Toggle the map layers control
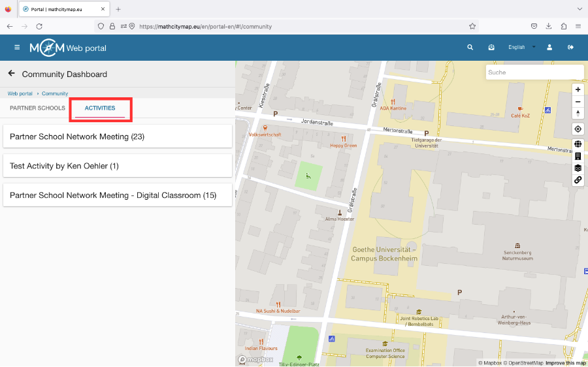588x367 pixels. (578, 168)
